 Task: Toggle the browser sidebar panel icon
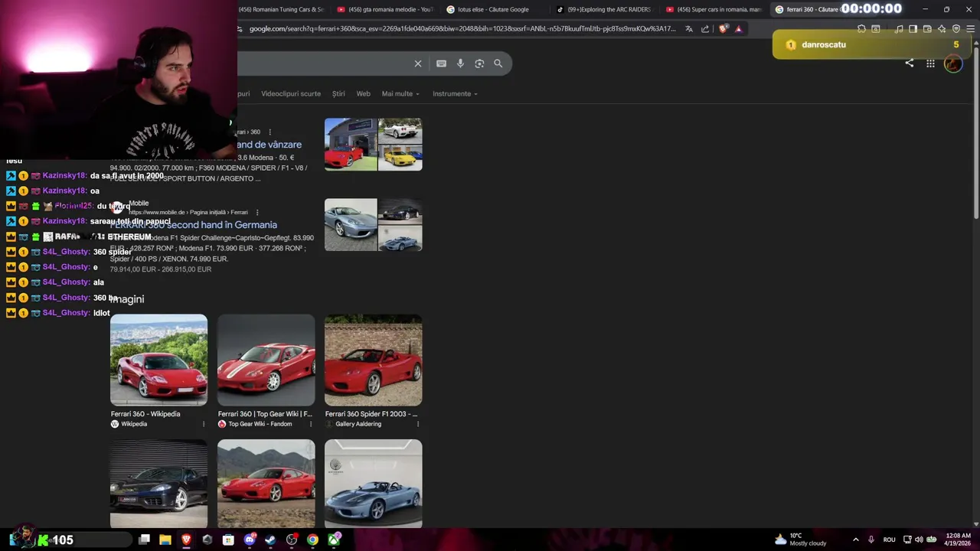coord(913,29)
